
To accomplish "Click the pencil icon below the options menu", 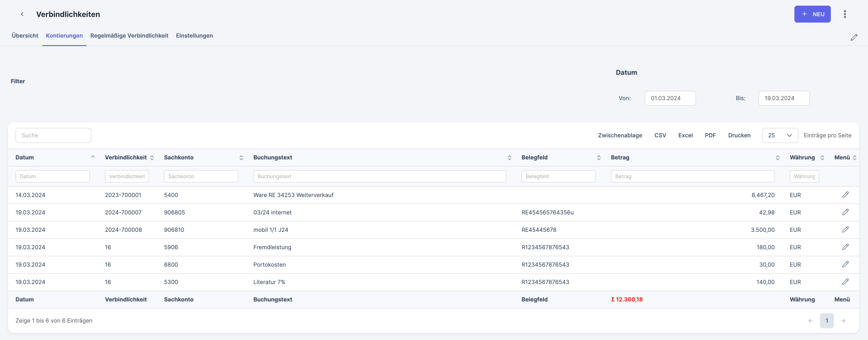I will pos(853,37).
